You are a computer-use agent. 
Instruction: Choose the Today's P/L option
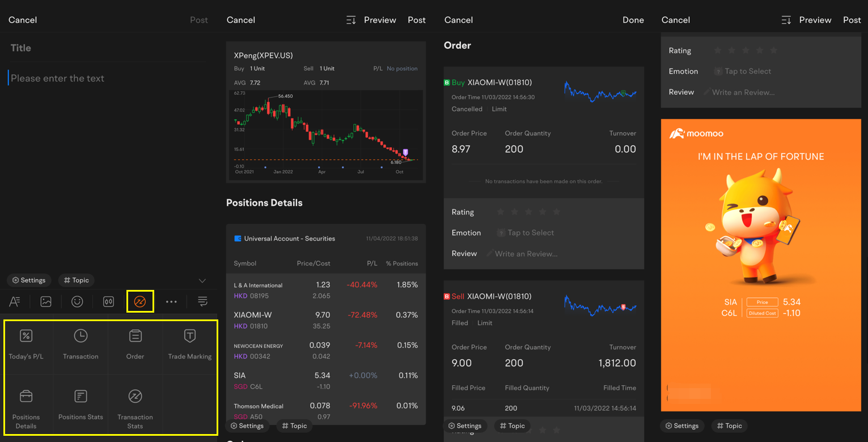click(26, 345)
